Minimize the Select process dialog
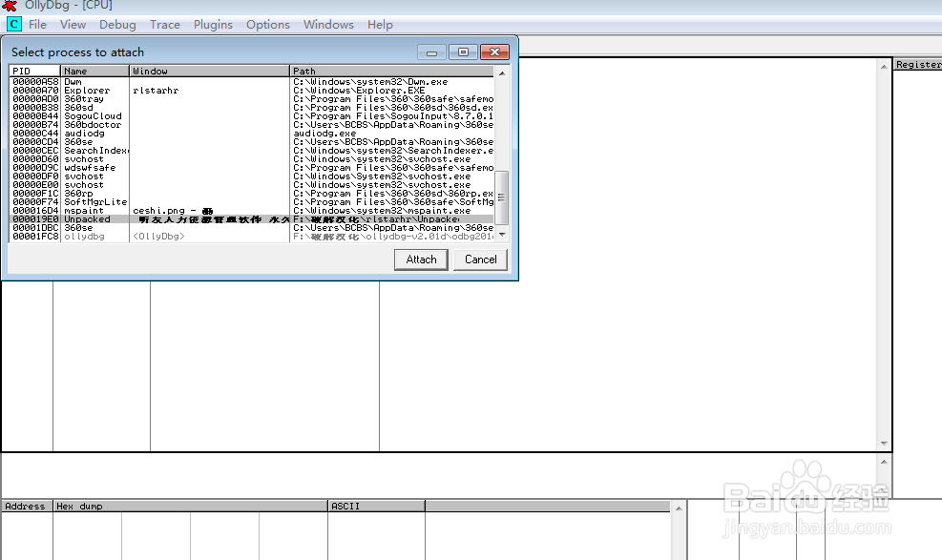The height and width of the screenshot is (560, 942). pos(432,52)
